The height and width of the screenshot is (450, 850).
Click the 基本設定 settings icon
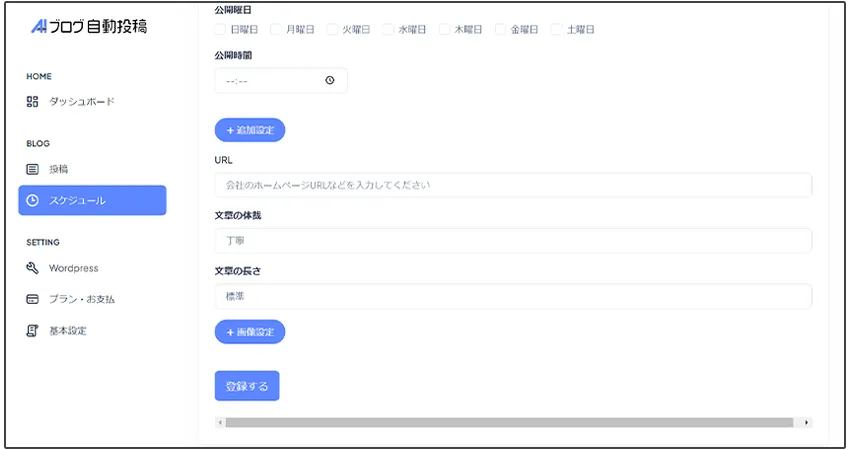(x=32, y=330)
